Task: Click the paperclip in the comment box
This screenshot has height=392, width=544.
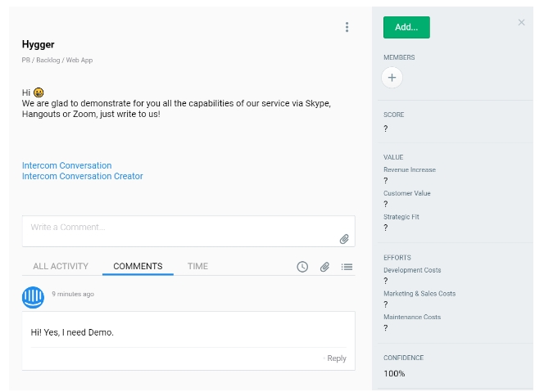Action: 345,239
